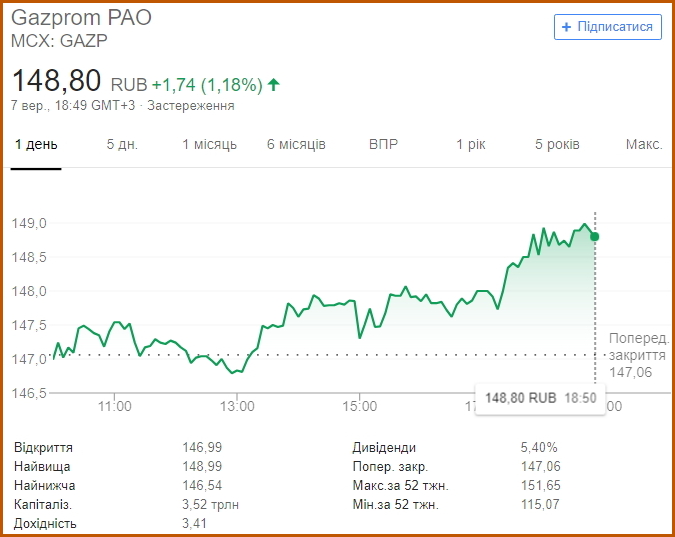Image resolution: width=675 pixels, height=537 pixels.
Task: Select the 6 місяців tab
Action: point(296,144)
